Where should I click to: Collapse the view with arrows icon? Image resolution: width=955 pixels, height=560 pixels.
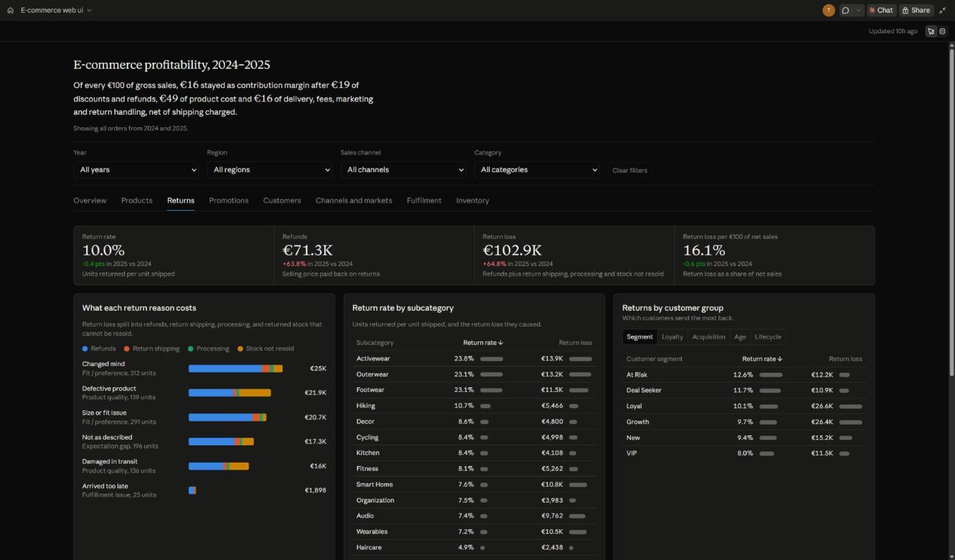click(942, 10)
